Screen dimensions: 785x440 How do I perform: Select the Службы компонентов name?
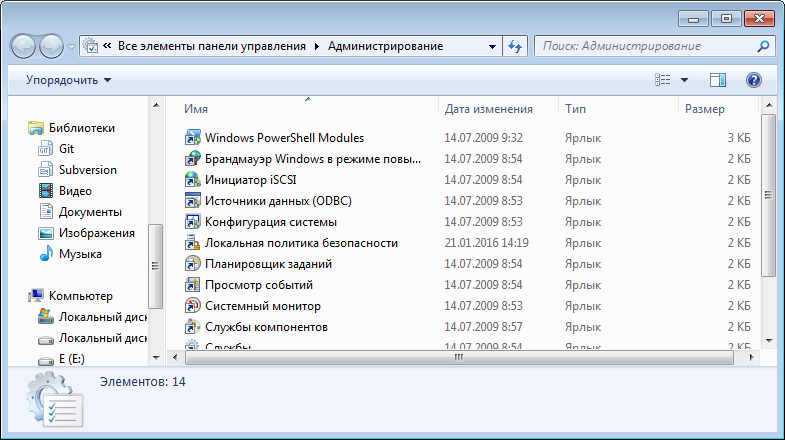click(x=266, y=327)
